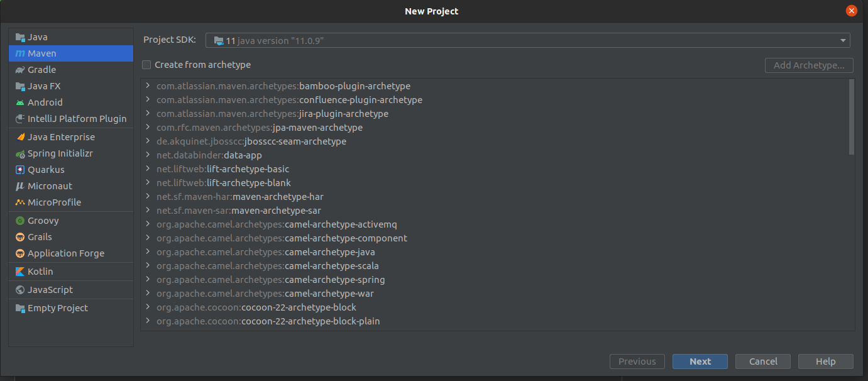This screenshot has width=868, height=381.
Task: Click the Quarkus icon
Action: 20,170
